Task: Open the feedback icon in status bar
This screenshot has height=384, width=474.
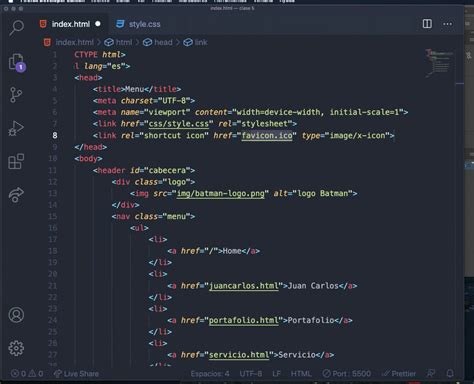Action: [x=431, y=374]
